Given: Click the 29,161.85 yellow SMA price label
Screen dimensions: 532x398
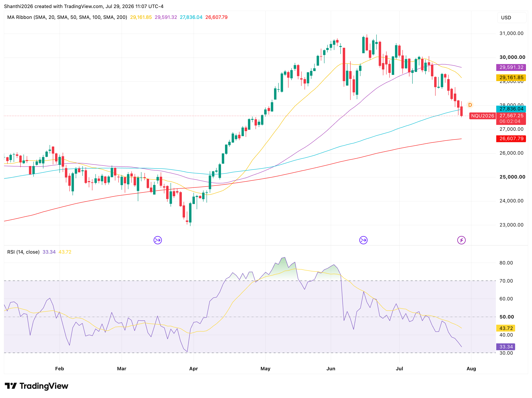Looking at the screenshot, I should 511,77.
